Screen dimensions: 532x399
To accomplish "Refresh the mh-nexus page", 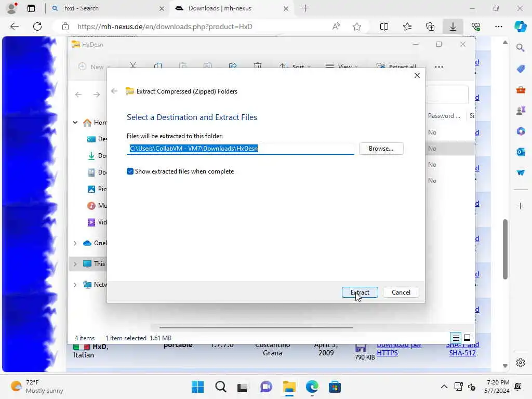I will point(37,26).
